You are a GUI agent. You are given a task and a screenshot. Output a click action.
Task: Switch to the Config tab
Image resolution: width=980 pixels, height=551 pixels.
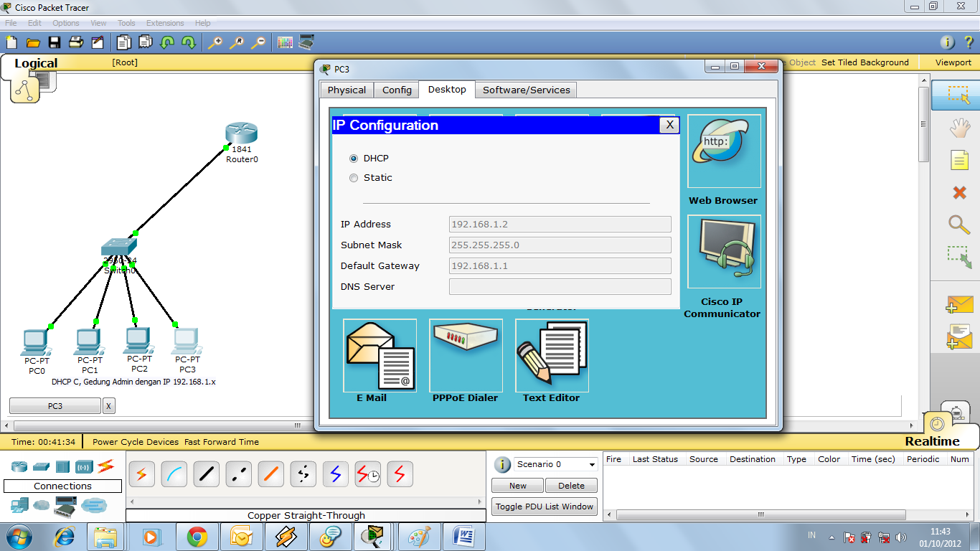point(397,90)
